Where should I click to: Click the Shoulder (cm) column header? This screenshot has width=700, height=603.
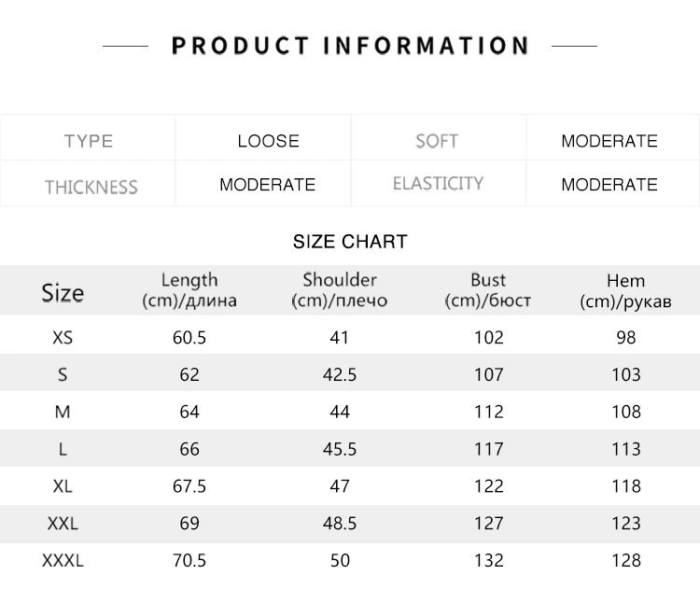(x=340, y=290)
